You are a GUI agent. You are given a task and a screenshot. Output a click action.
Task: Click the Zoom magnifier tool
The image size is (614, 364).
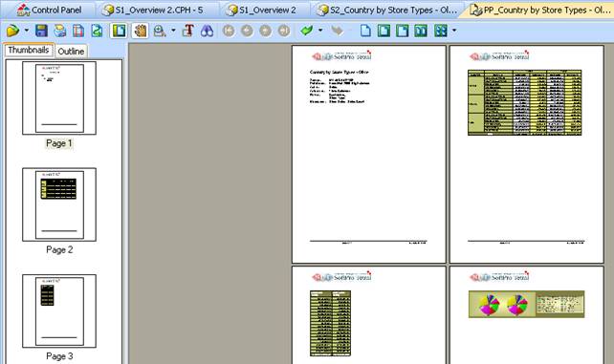(160, 31)
